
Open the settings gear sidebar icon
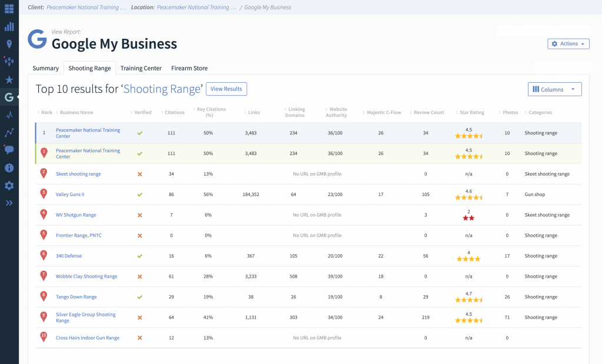coord(9,186)
